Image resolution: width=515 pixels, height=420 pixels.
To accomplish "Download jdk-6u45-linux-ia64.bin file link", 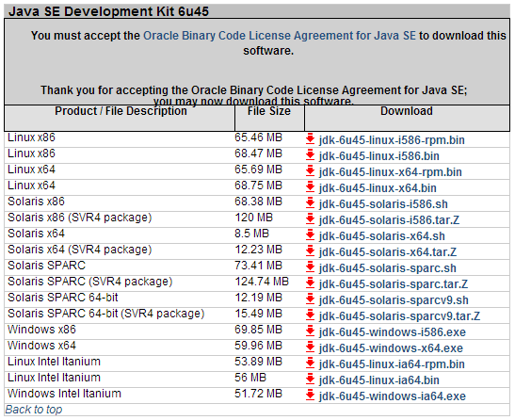I will pos(378,380).
